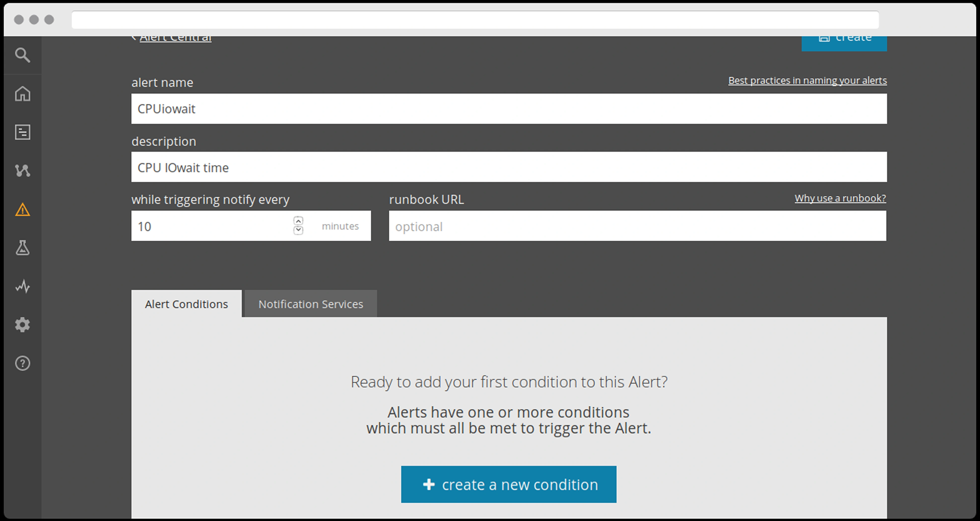Open the lab flask icon in sidebar
The height and width of the screenshot is (521, 980).
click(22, 248)
